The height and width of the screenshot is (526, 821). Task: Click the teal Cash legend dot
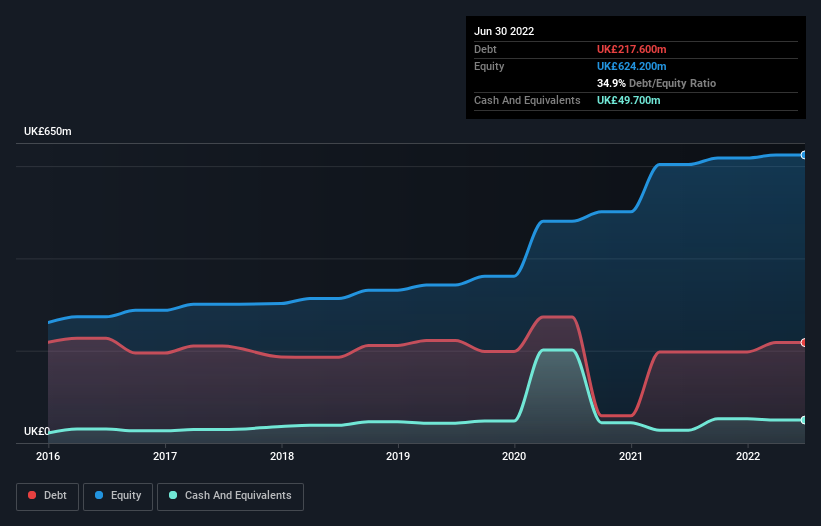tap(173, 495)
